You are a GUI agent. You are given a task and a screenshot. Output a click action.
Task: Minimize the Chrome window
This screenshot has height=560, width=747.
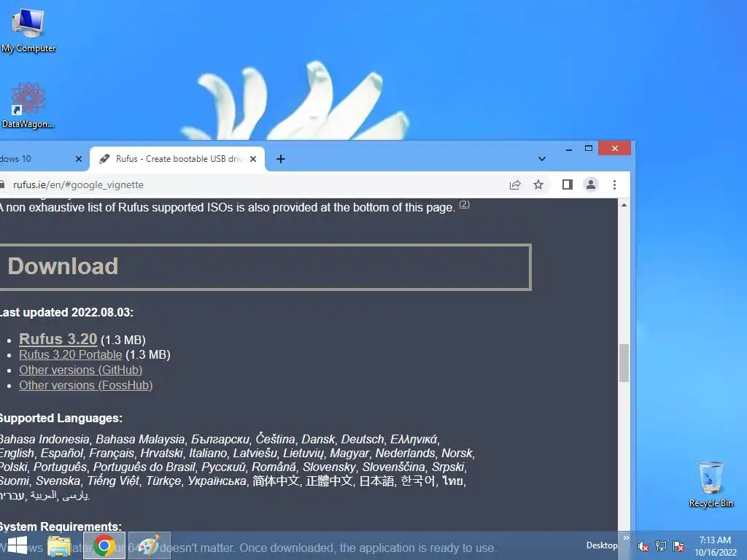[x=569, y=149]
